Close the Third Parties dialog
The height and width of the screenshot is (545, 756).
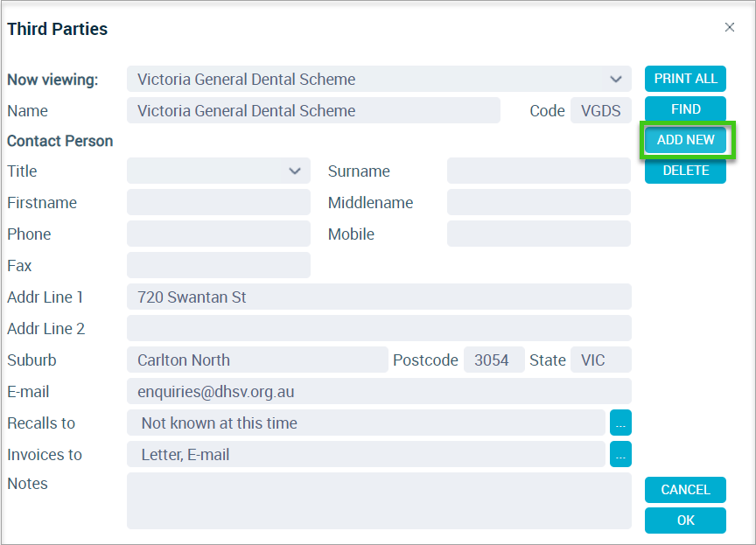coord(730,27)
